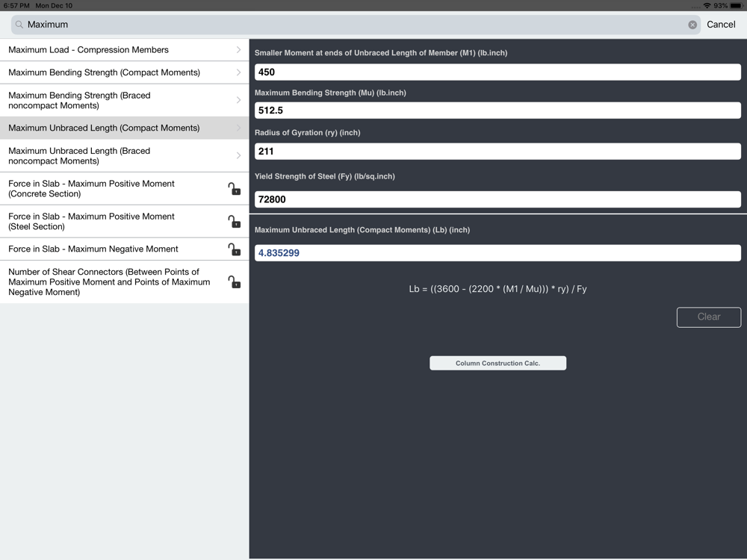Image resolution: width=747 pixels, height=560 pixels.
Task: Click the Clear button
Action: (708, 317)
